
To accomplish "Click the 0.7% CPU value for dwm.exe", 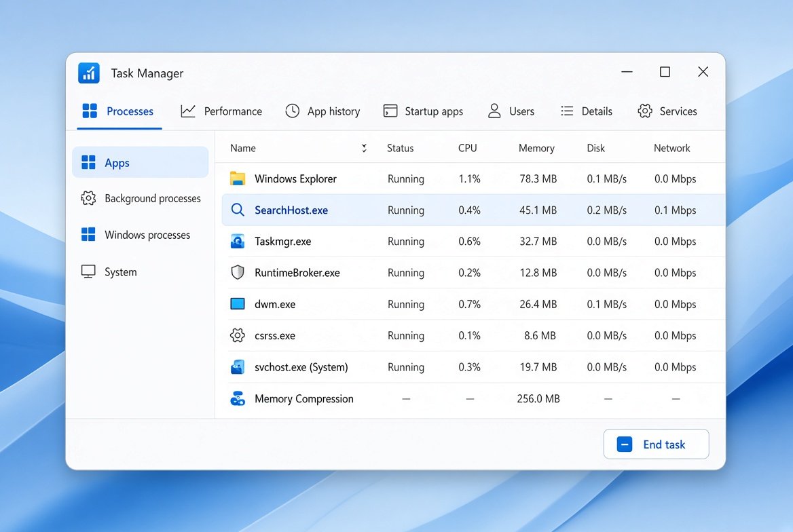I will tap(469, 305).
